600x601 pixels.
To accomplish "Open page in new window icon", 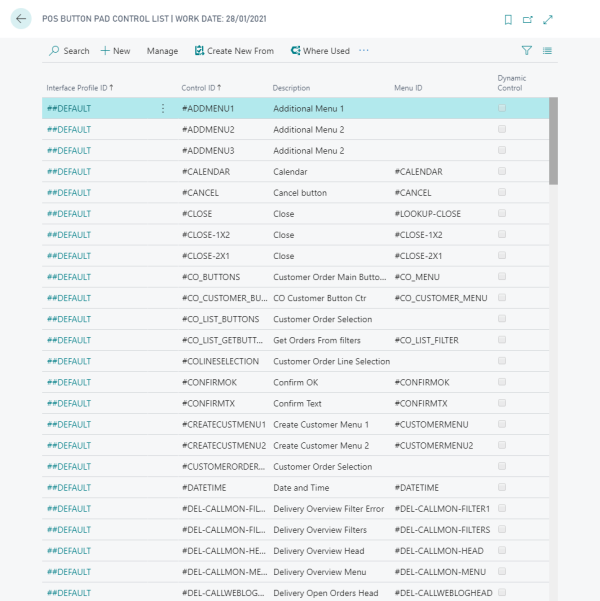I will coord(528,20).
